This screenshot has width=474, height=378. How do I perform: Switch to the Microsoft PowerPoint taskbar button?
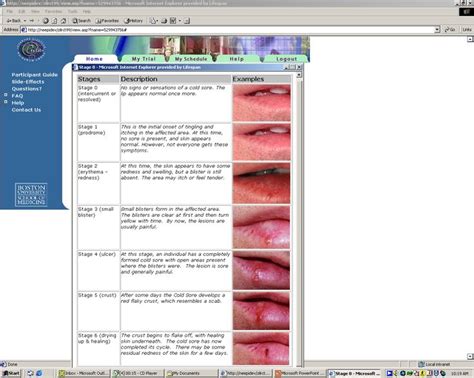(300, 373)
